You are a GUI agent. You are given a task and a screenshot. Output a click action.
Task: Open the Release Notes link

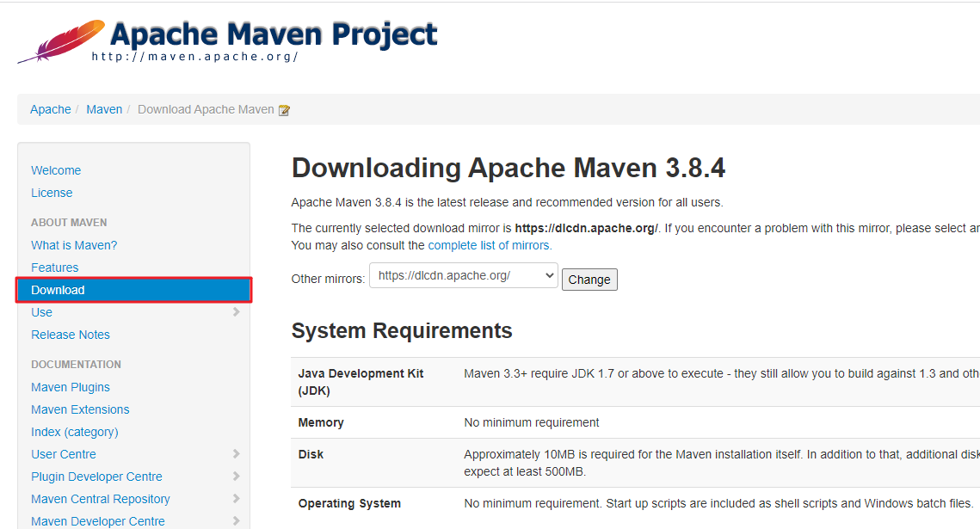(x=71, y=335)
